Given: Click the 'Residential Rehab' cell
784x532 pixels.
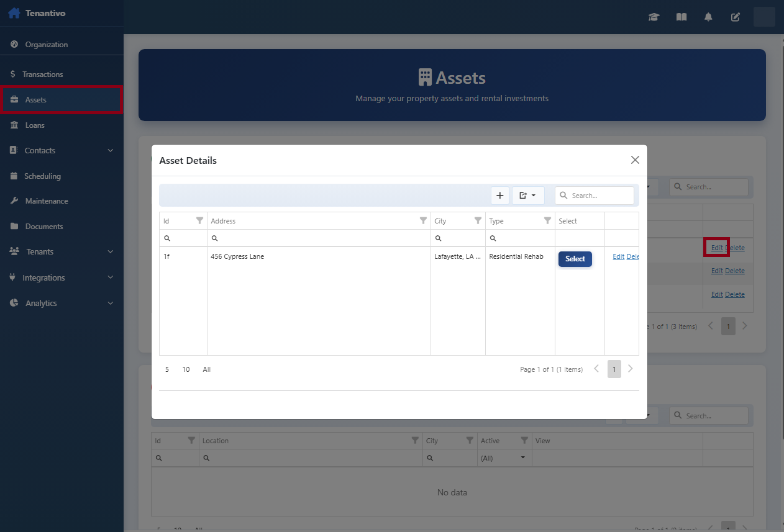Looking at the screenshot, I should (x=516, y=256).
